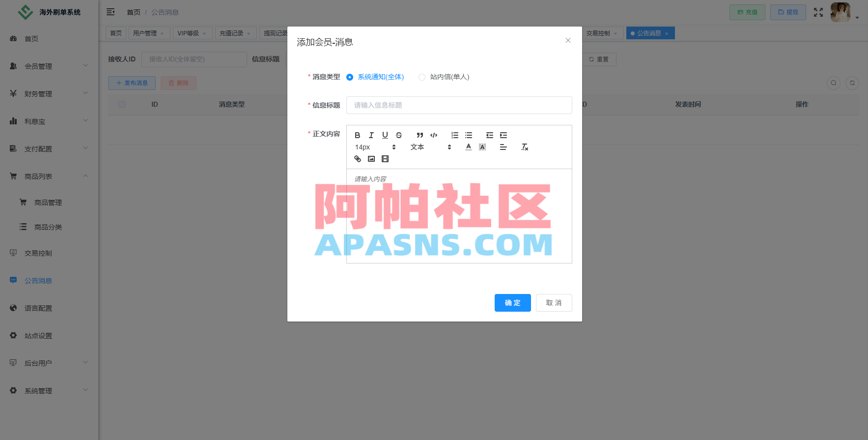This screenshot has height=440, width=868.
Task: Insert an image in editor
Action: tap(371, 159)
